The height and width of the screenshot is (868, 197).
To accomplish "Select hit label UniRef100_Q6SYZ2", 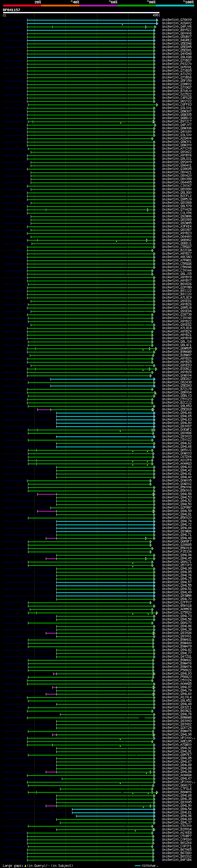I will (x=177, y=101).
